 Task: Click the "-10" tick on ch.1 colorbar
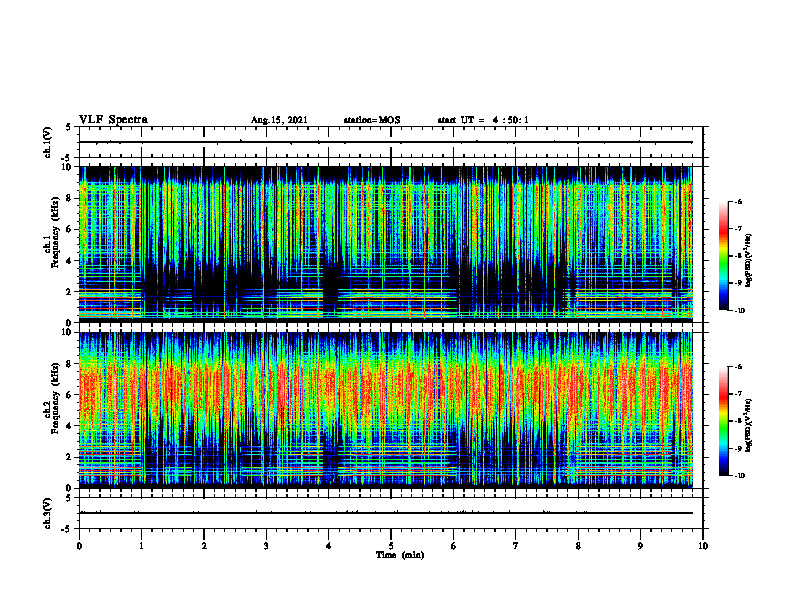click(739, 311)
